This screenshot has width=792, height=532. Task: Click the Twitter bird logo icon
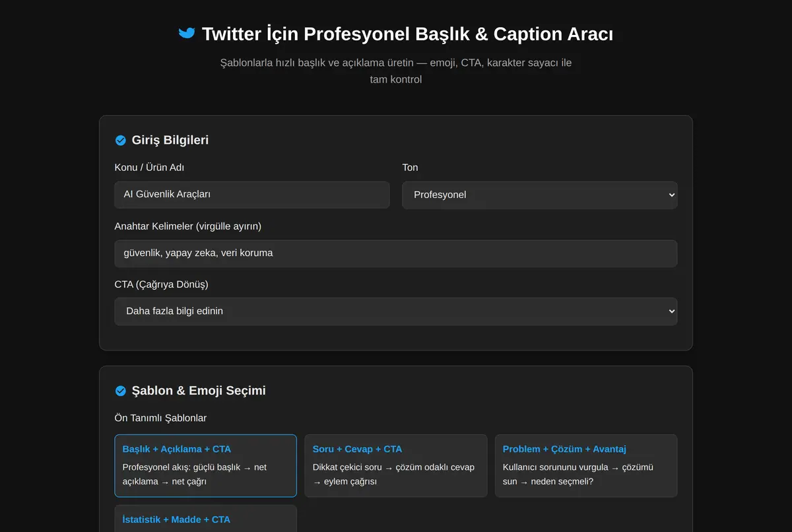187,33
